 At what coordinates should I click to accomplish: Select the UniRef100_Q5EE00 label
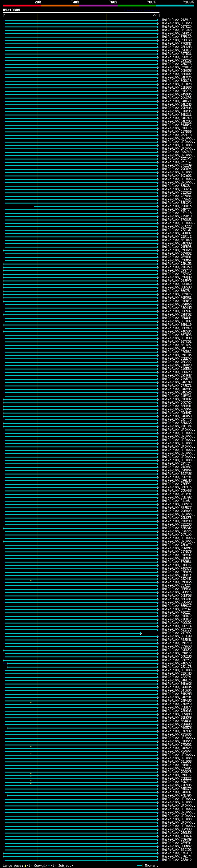[x=177, y=358]
